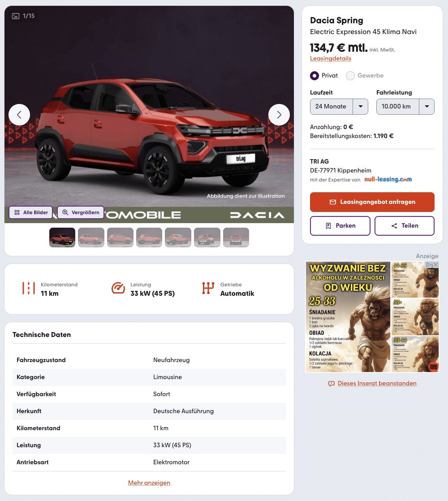This screenshot has width=448, height=501.
Task: Click the Leistung speedometer icon
Action: pos(118,288)
